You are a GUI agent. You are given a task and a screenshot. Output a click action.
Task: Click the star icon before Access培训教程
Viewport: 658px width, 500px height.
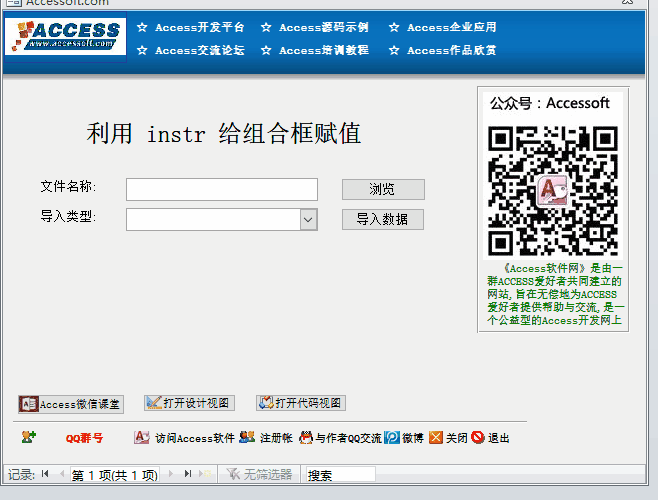click(x=266, y=50)
